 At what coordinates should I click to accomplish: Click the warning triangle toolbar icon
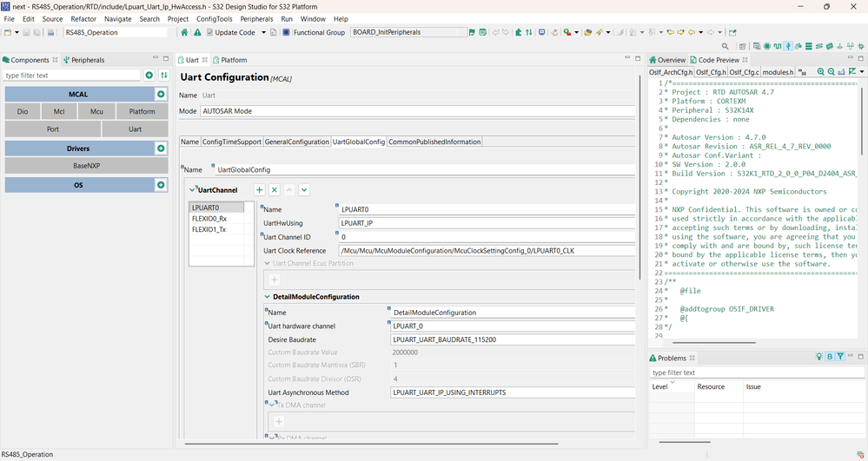click(x=197, y=32)
